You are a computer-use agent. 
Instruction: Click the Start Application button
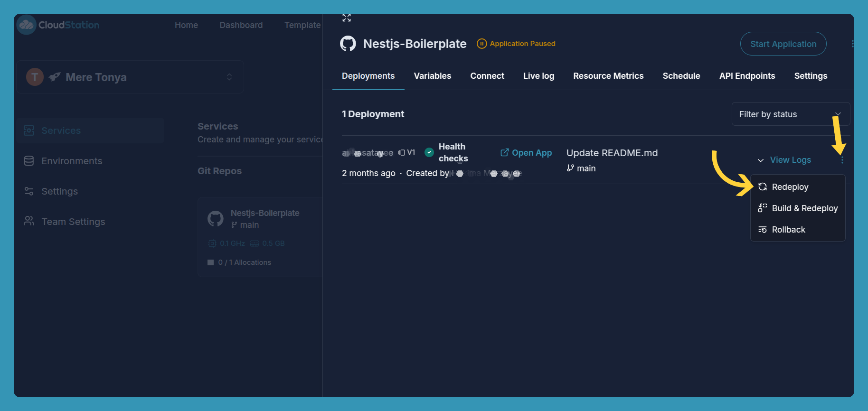coord(783,44)
